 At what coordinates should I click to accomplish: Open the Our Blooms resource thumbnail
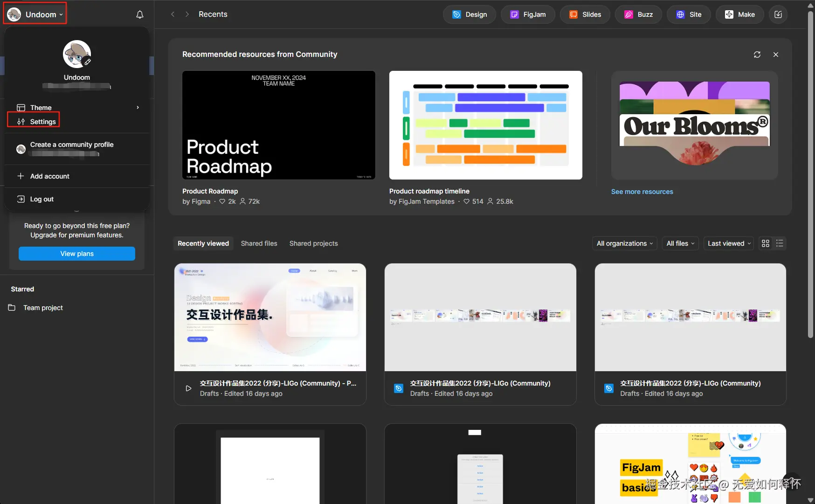(695, 125)
